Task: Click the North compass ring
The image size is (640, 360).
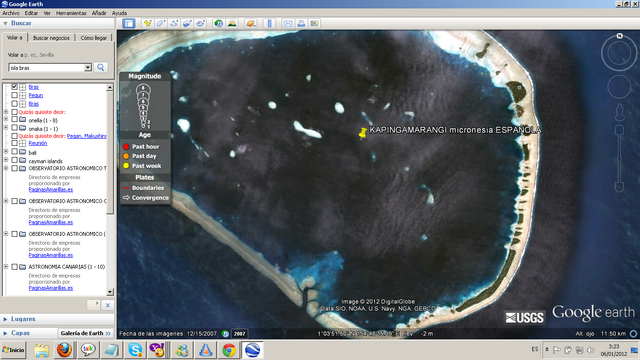Action: pos(619,52)
